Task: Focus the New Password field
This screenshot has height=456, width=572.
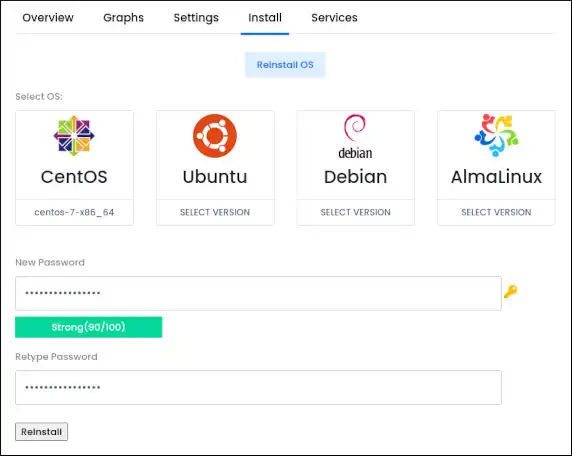Action: pos(258,293)
